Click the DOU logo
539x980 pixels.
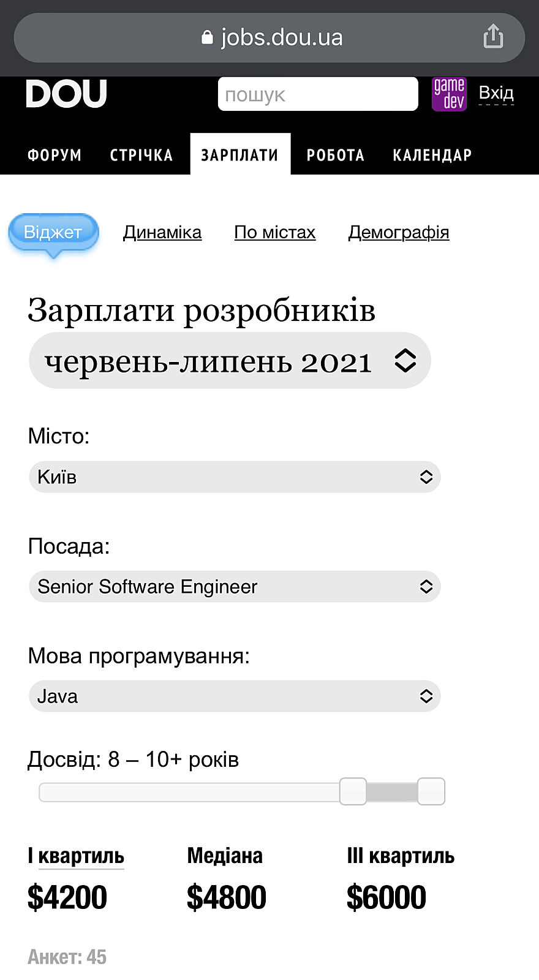[x=66, y=94]
